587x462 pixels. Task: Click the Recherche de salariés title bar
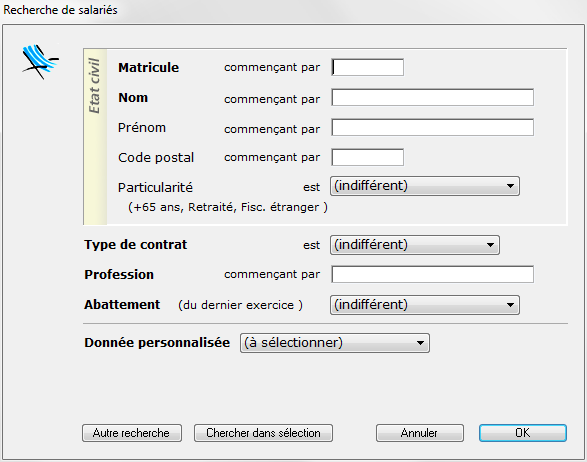(294, 10)
